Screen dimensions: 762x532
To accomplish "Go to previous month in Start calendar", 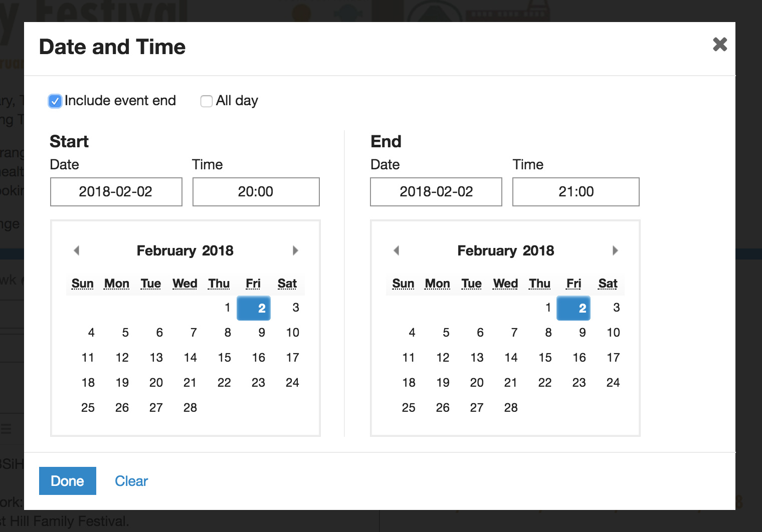I will 77,250.
